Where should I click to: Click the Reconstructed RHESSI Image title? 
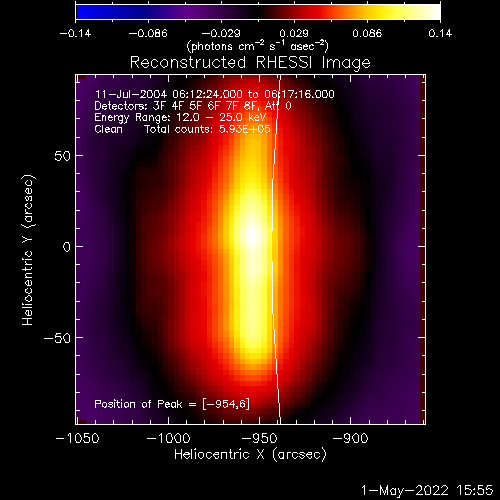pyautogui.click(x=250, y=63)
